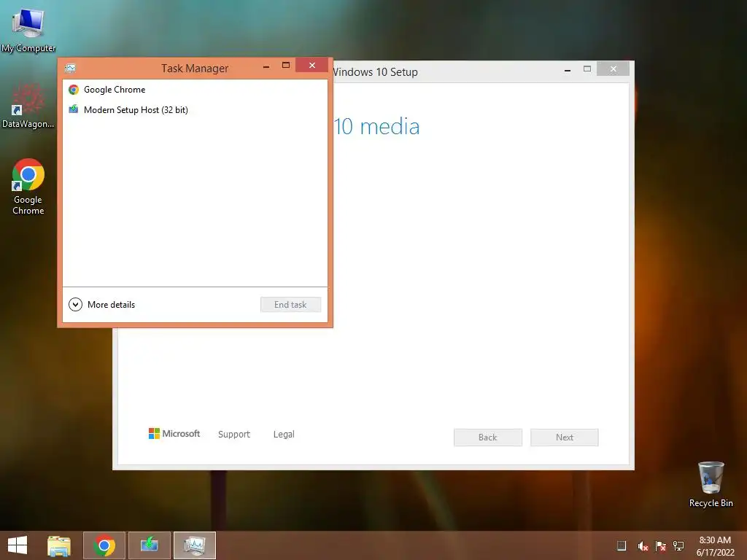Click Next in Windows 10 Setup
The image size is (747, 560).
(x=565, y=437)
